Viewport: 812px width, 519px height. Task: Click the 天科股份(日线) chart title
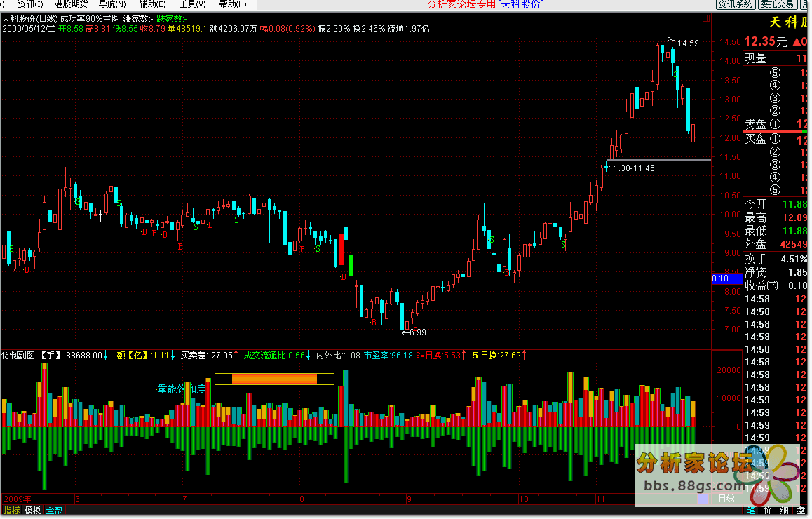29,19
